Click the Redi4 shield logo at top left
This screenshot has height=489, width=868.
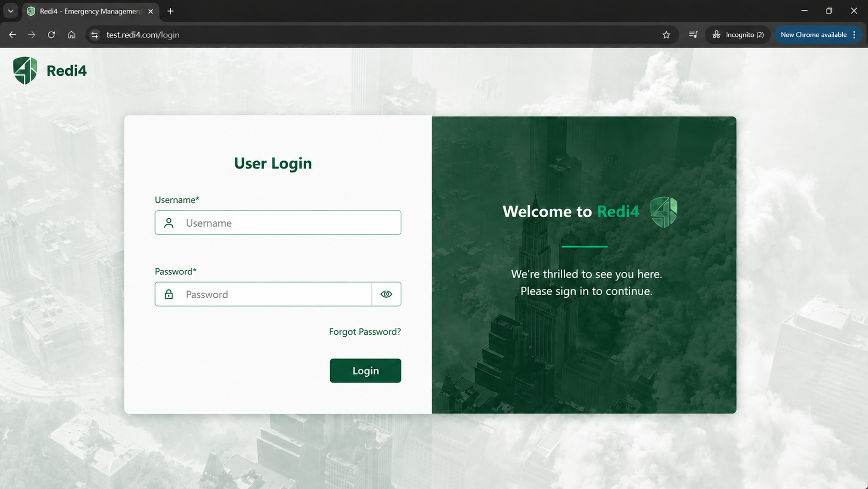click(25, 70)
